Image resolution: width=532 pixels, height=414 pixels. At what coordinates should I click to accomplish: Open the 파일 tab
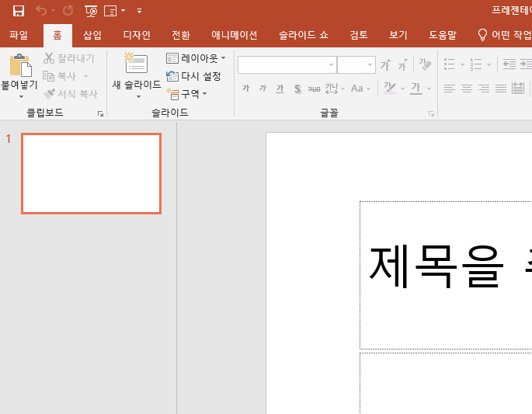click(19, 35)
